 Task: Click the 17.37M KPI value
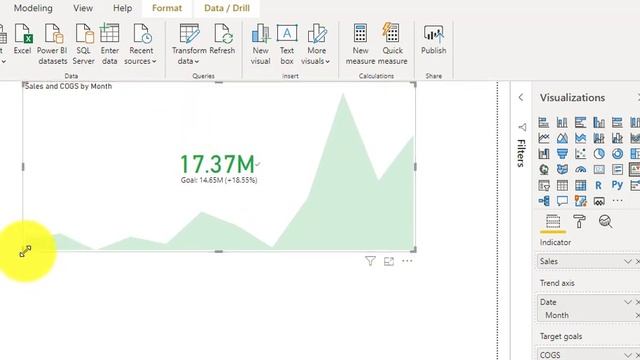tap(217, 164)
